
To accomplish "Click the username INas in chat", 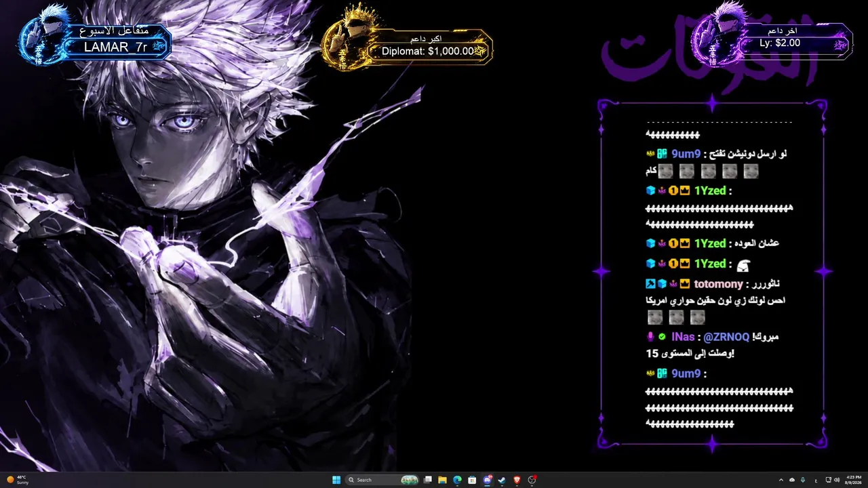I will pos(682,337).
